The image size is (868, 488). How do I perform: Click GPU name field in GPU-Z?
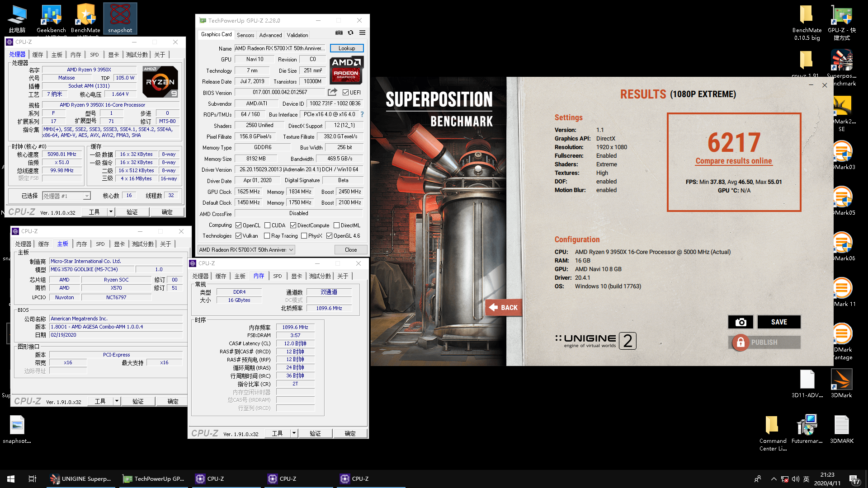(279, 48)
